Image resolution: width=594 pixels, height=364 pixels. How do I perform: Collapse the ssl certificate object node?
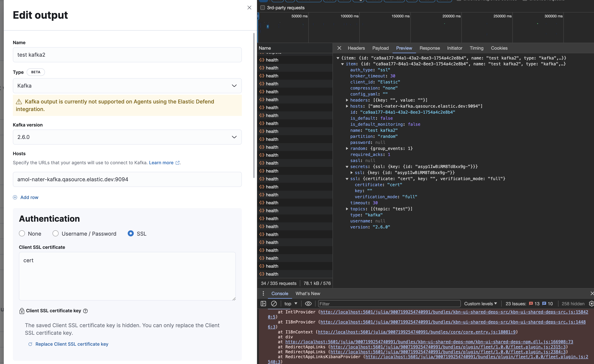pyautogui.click(x=347, y=179)
